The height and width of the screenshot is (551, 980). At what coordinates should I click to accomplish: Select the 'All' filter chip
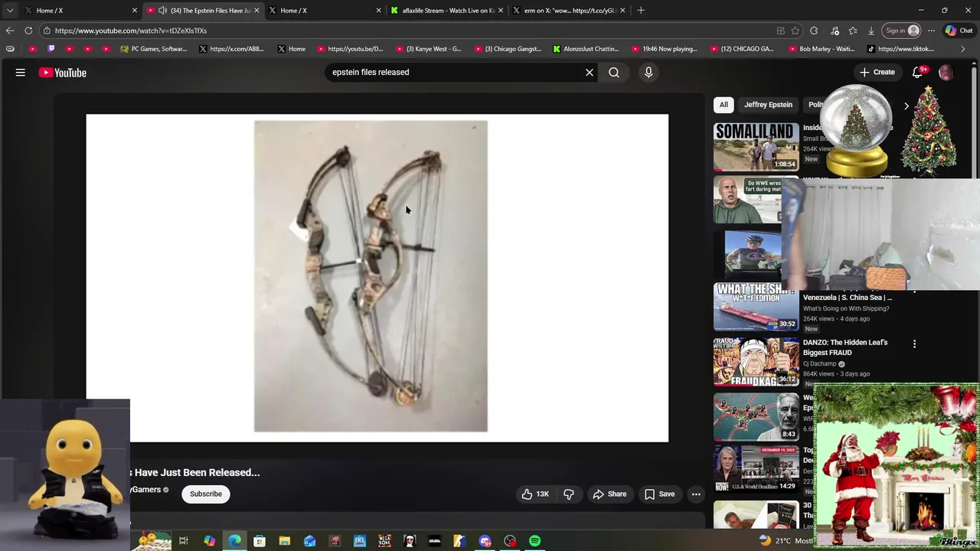(724, 105)
